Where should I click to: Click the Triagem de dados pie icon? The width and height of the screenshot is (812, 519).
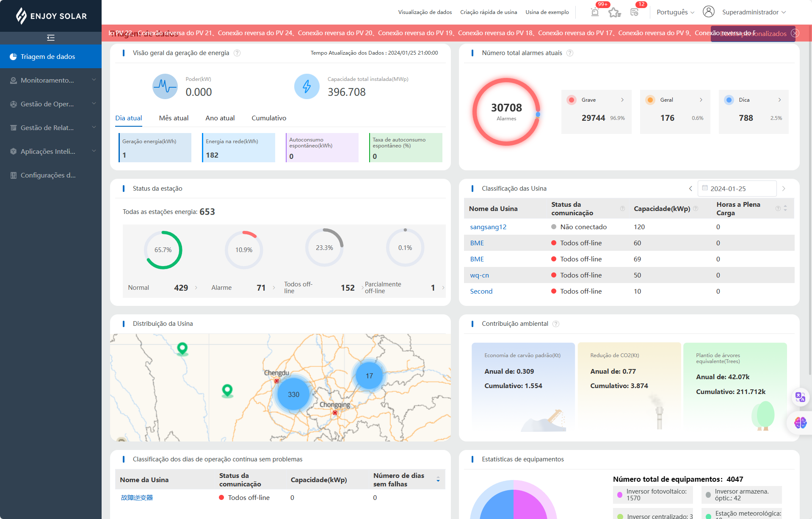(x=14, y=56)
